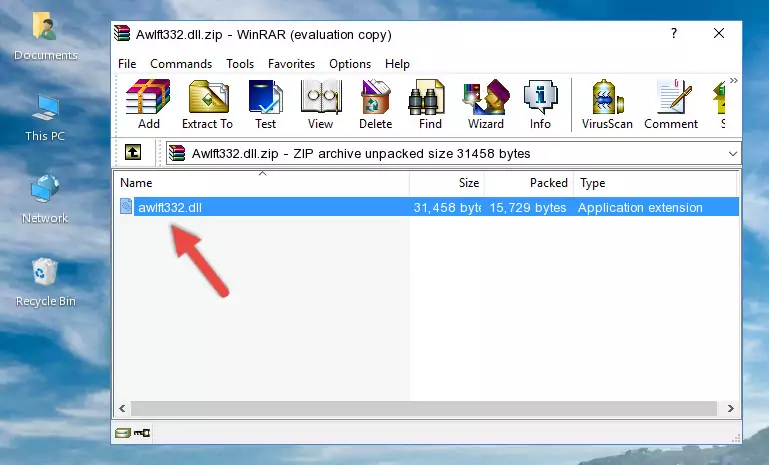The height and width of the screenshot is (465, 769).
Task: Click the Application extension type cell
Action: pos(640,207)
